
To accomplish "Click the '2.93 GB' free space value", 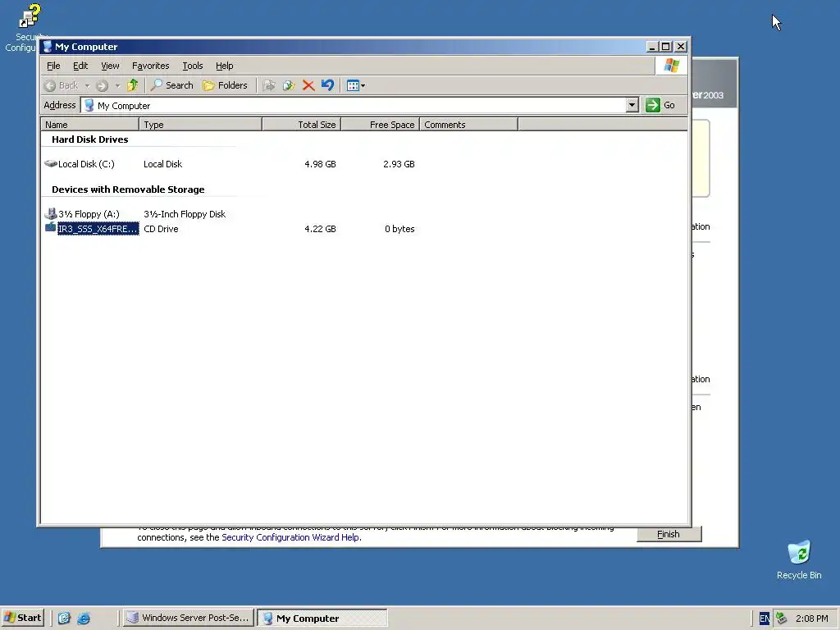I will 399,164.
